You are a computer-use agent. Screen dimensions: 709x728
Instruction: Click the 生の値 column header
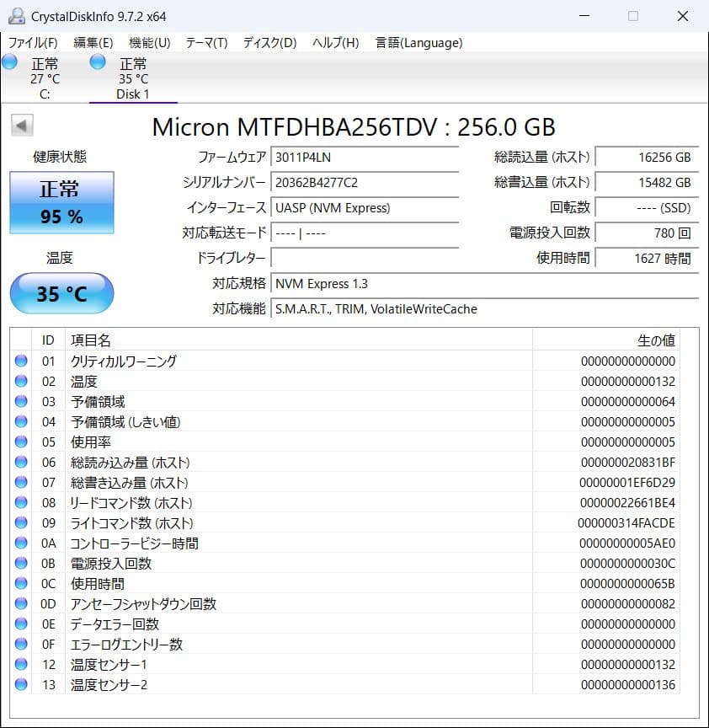[x=606, y=340]
